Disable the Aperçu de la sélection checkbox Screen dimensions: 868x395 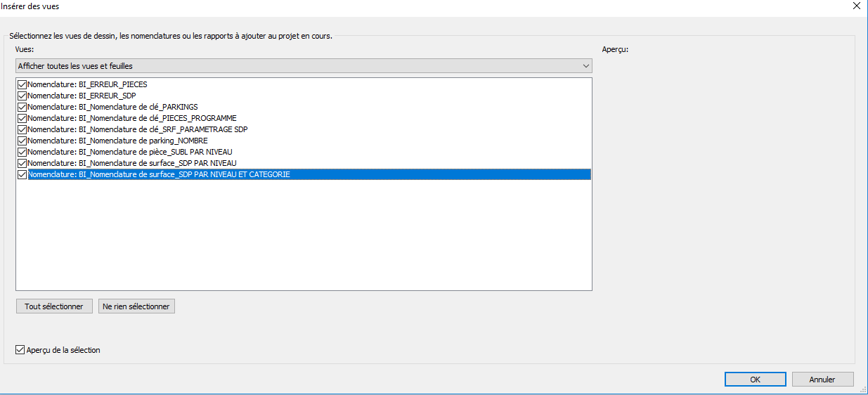point(20,350)
